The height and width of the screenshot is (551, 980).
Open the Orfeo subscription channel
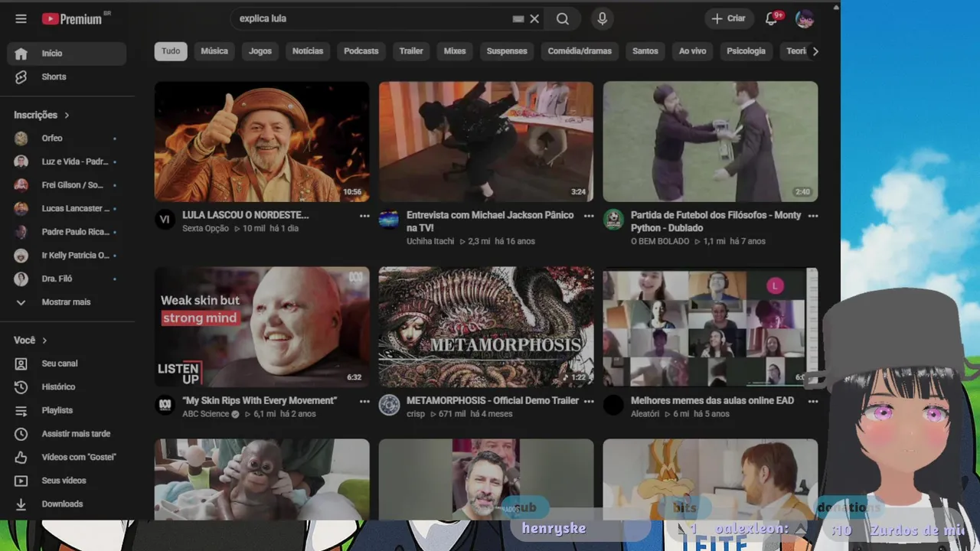coord(67,139)
